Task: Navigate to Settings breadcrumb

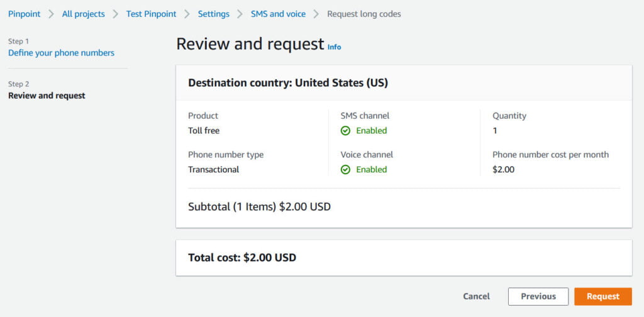Action: tap(214, 14)
